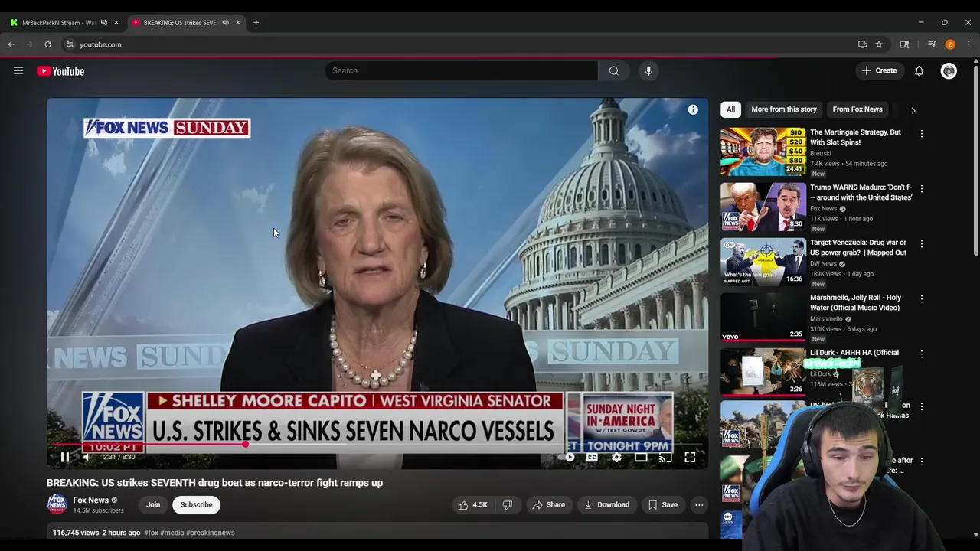The height and width of the screenshot is (551, 980).
Task: Go to YouTube home via logo
Action: [60, 71]
